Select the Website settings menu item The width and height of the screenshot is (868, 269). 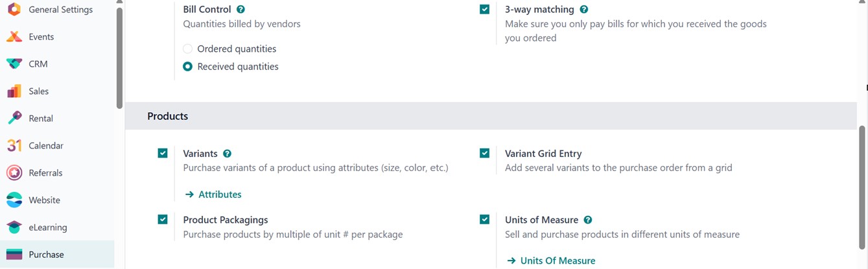(44, 200)
